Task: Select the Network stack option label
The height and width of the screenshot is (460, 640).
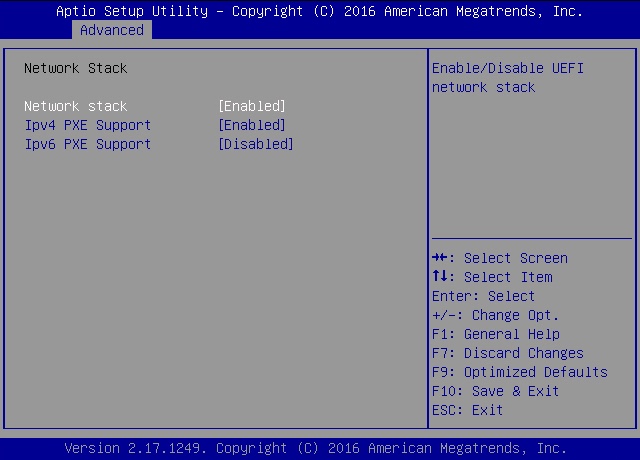Action: tap(76, 106)
